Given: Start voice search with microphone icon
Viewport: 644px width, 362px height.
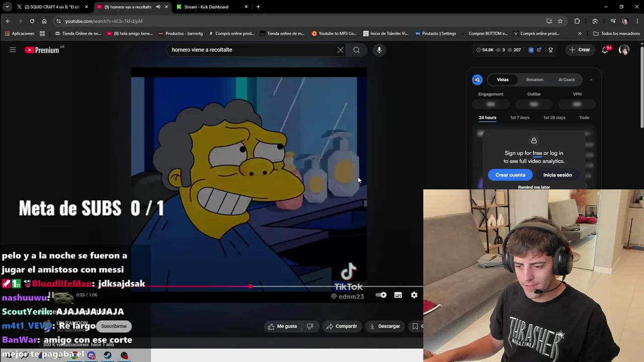Looking at the screenshot, I should [x=379, y=50].
